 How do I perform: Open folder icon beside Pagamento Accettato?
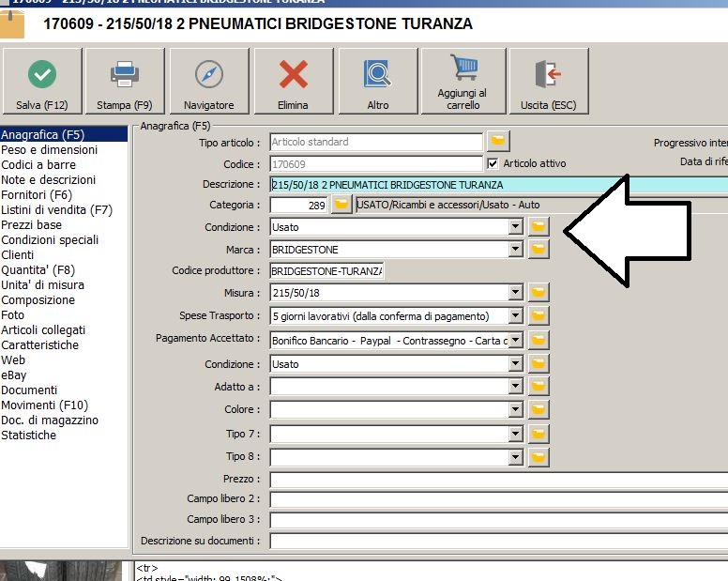[538, 341]
